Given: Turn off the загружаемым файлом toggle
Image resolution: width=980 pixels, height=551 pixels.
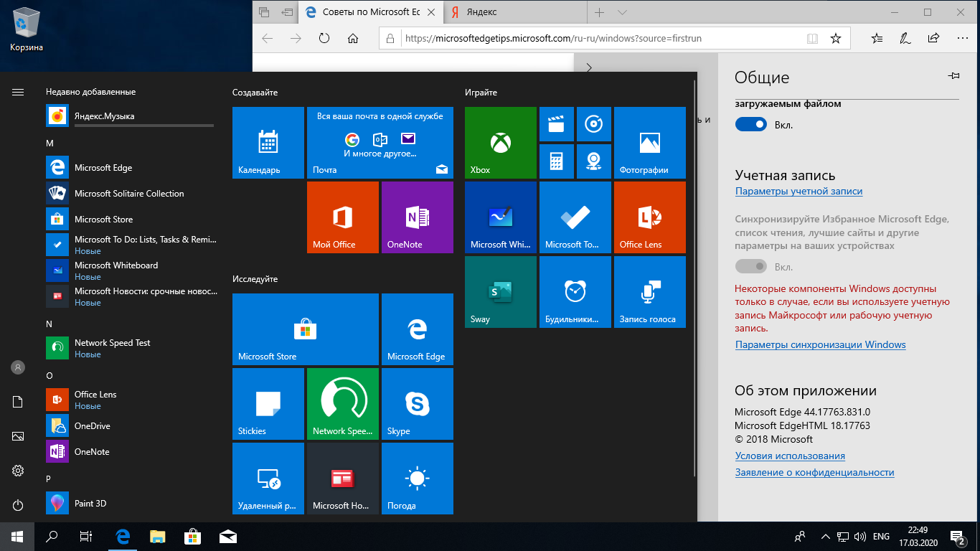Looking at the screenshot, I should (751, 125).
